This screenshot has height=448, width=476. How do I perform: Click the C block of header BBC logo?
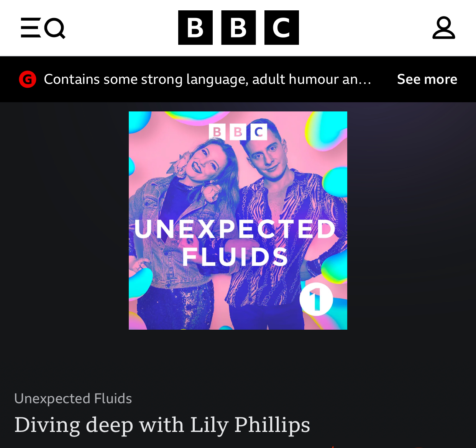[282, 28]
